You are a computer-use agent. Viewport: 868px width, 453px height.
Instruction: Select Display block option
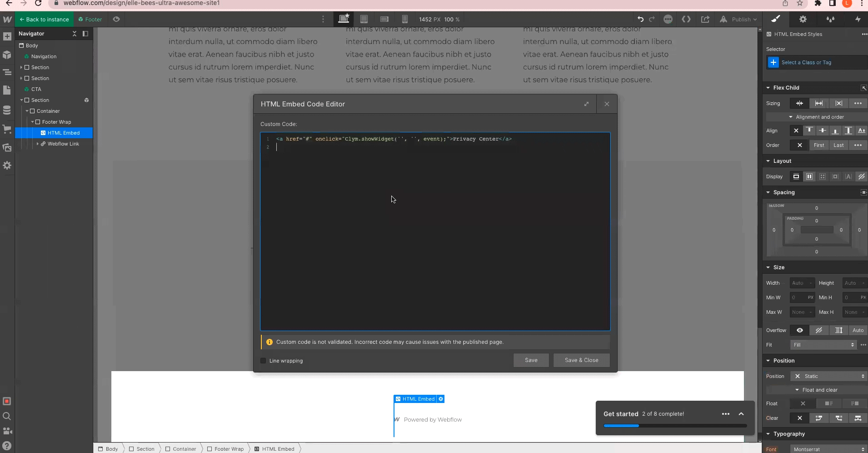click(796, 176)
